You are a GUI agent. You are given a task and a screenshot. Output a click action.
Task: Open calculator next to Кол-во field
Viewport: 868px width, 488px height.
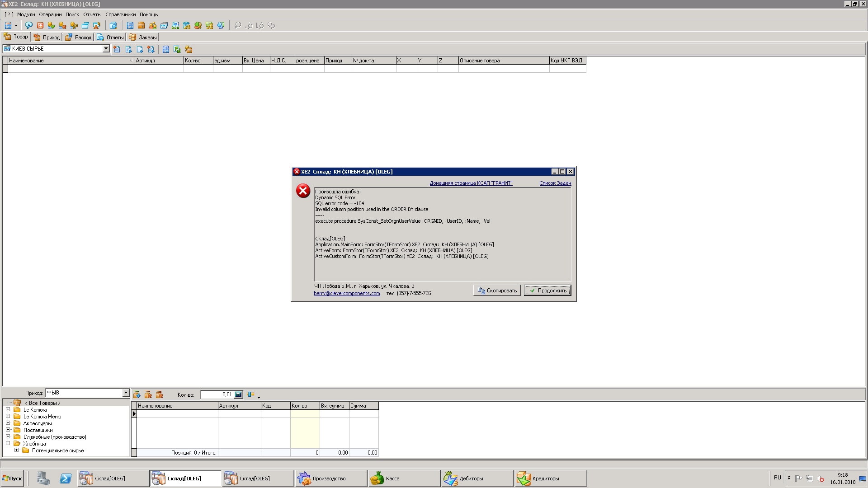click(x=238, y=394)
